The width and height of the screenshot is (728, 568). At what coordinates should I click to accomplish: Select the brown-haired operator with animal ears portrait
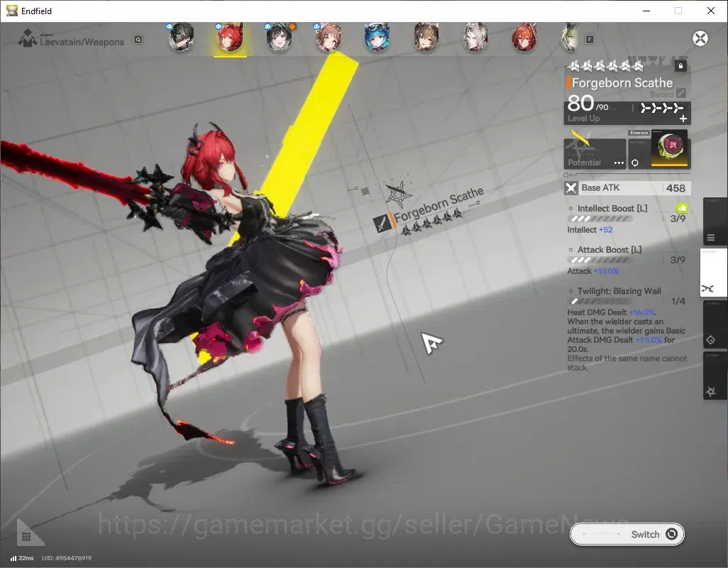(426, 37)
